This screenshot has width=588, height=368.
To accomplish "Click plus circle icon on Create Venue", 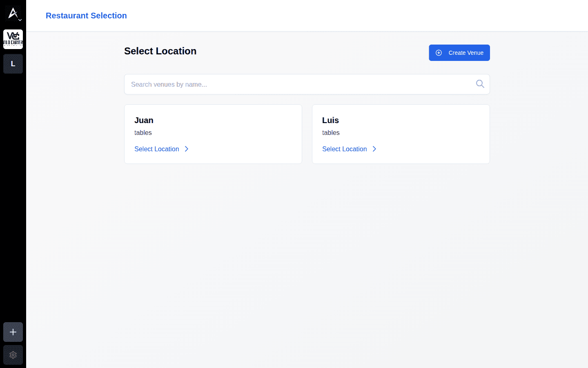I will (439, 53).
